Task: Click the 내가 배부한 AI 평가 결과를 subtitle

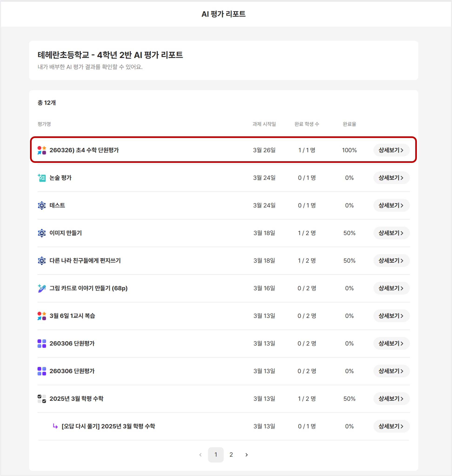Action: [90, 67]
